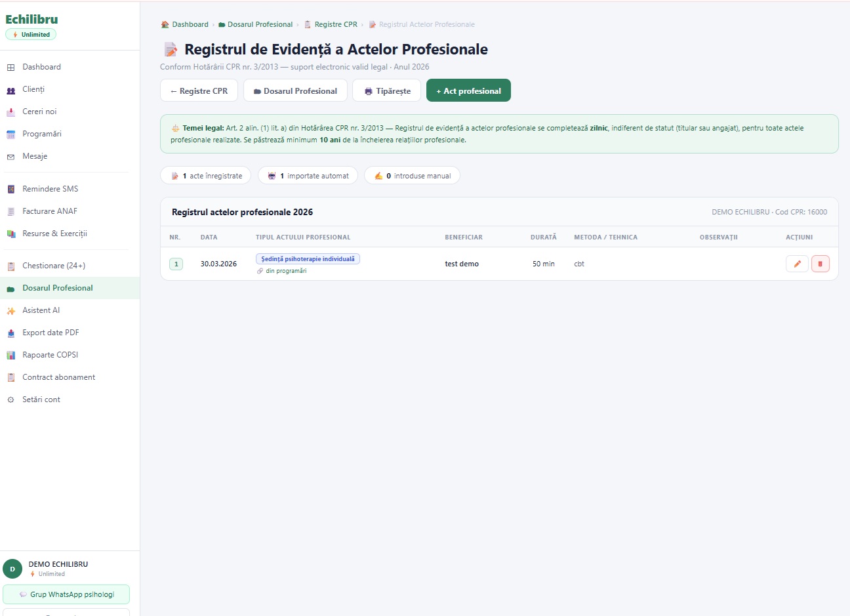Open the Dashboard sidebar icon
Viewport: 850px width, 616px height.
pyautogui.click(x=12, y=66)
